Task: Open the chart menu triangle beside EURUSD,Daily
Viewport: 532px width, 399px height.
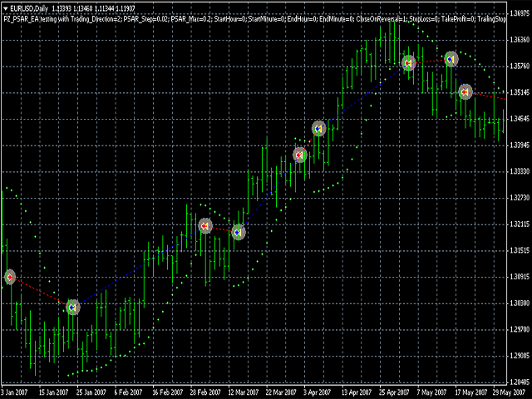Action: [x=6, y=8]
